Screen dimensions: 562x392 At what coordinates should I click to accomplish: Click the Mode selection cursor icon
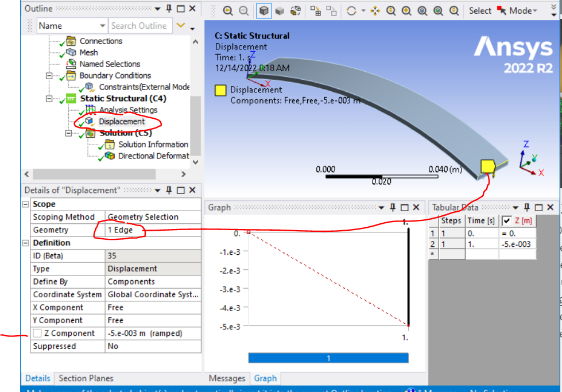502,10
